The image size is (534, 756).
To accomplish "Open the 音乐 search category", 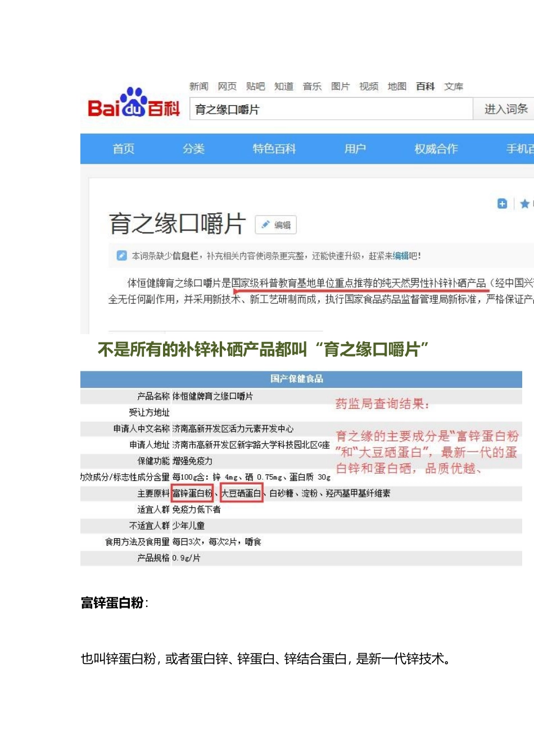I will click(312, 86).
